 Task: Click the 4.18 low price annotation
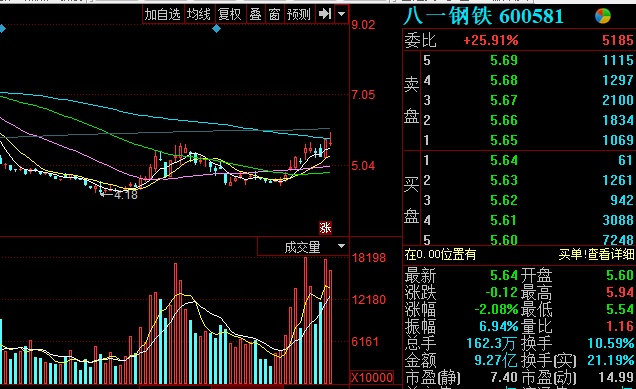pos(126,195)
